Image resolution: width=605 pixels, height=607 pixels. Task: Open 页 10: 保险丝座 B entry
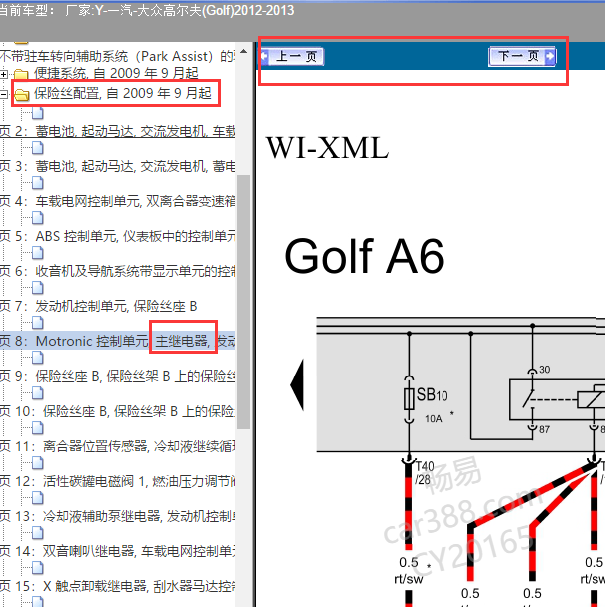coord(118,411)
